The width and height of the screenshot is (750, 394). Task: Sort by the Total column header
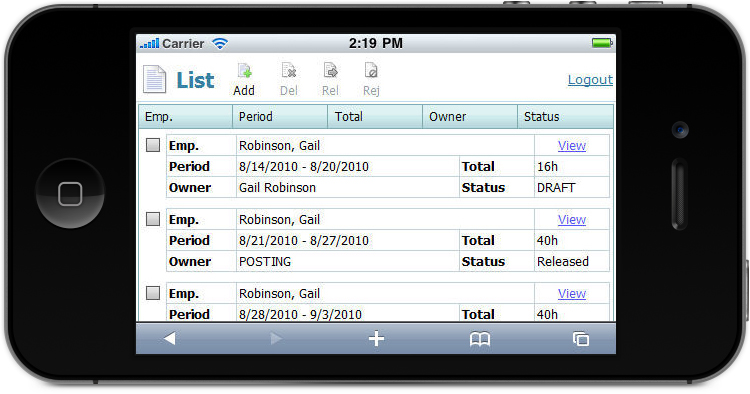tap(375, 117)
